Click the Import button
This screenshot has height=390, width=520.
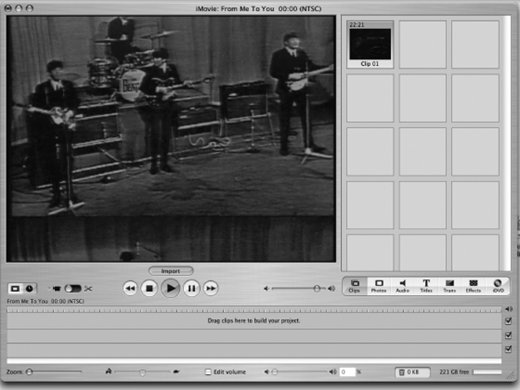pos(171,271)
